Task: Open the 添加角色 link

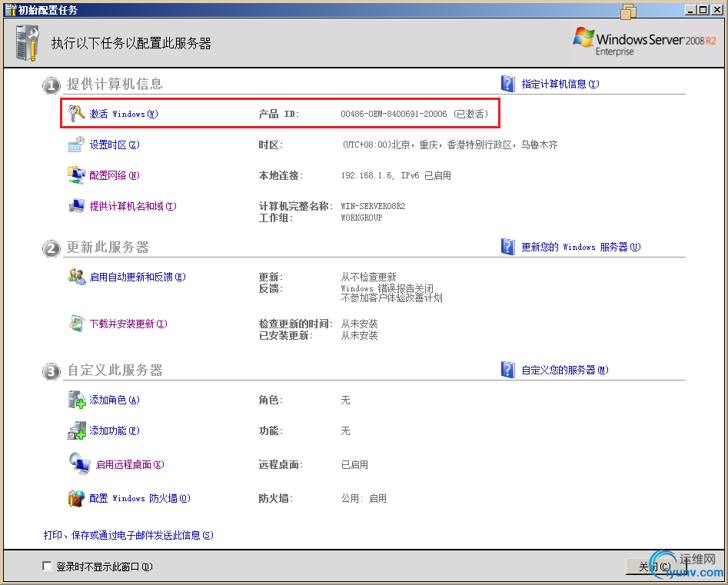Action: tap(115, 400)
